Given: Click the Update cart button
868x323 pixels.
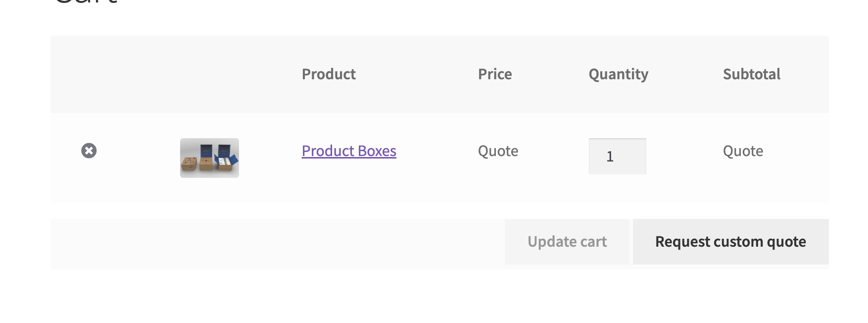Looking at the screenshot, I should (567, 242).
